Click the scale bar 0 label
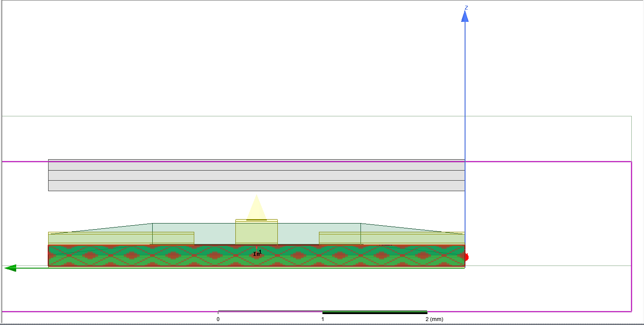Image resolution: width=644 pixels, height=325 pixels. tap(218, 319)
